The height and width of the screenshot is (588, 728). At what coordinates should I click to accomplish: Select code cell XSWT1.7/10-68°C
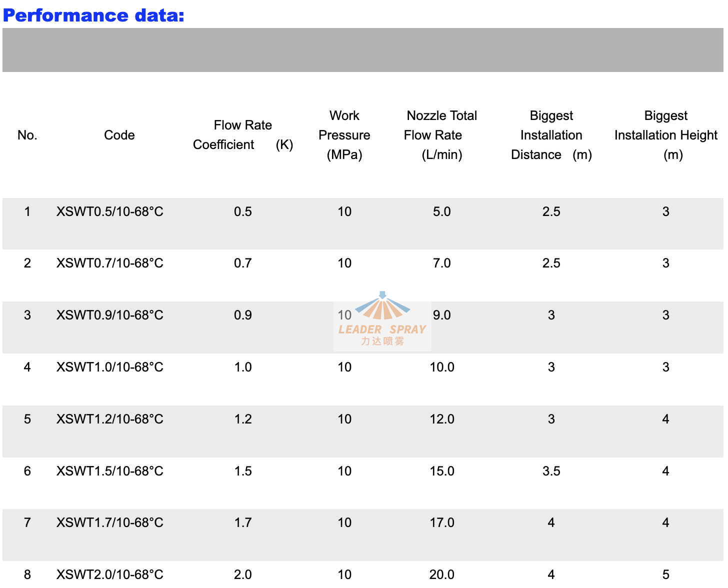(x=110, y=522)
